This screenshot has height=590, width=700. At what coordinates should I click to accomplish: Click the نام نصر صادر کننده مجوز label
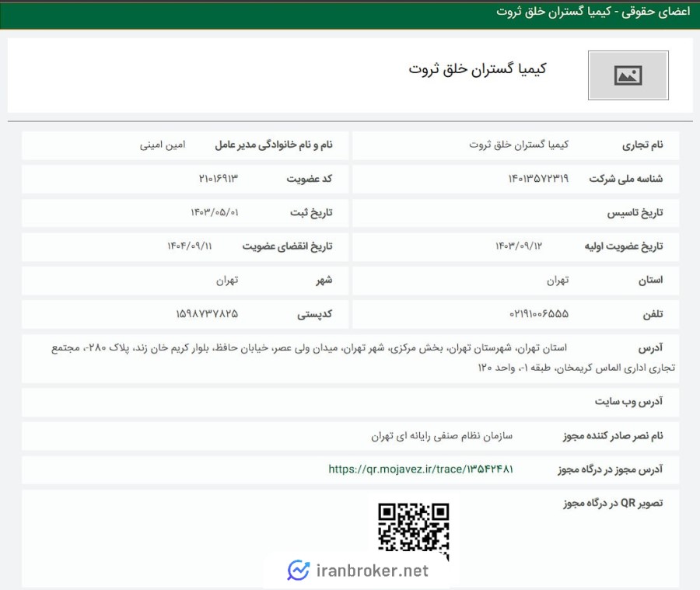(x=613, y=435)
